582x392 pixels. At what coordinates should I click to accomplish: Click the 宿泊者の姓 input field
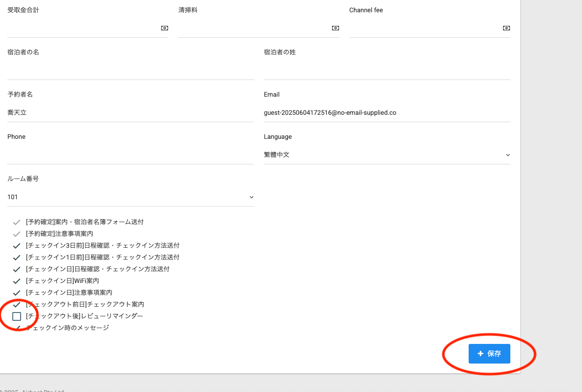[386, 71]
